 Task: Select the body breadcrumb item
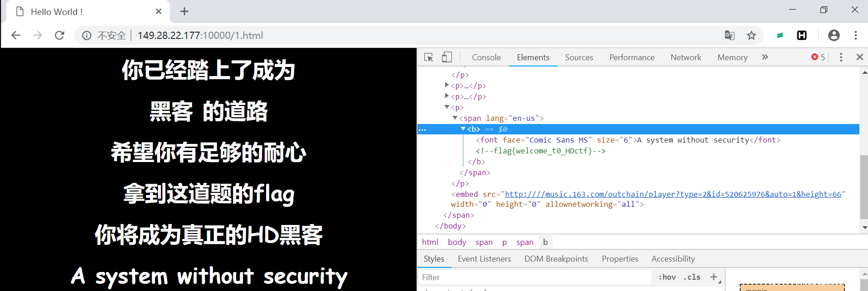coord(456,242)
